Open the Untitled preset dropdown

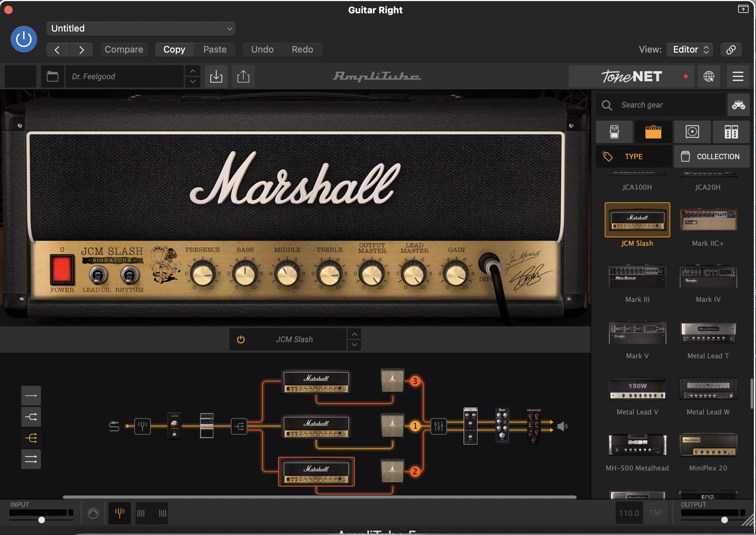[141, 28]
